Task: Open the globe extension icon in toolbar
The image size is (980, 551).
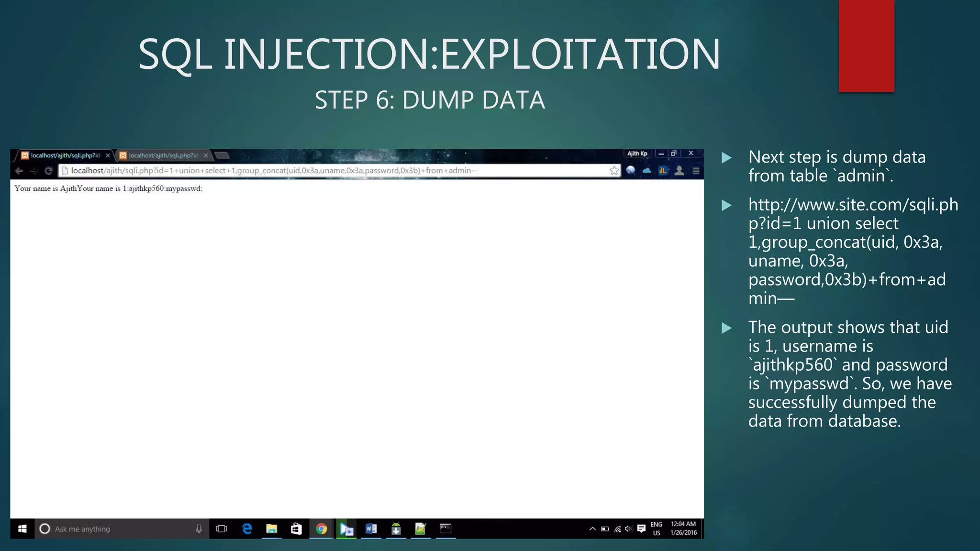Action: [631, 170]
